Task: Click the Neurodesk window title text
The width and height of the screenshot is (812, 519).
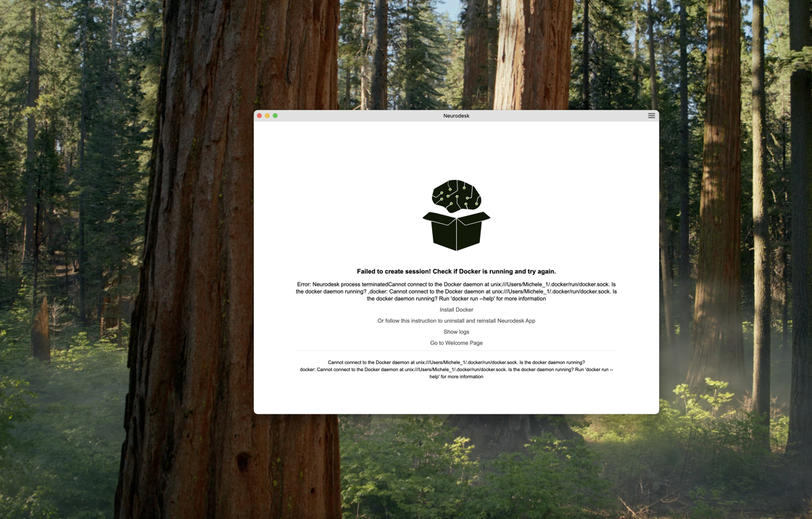Action: (456, 115)
